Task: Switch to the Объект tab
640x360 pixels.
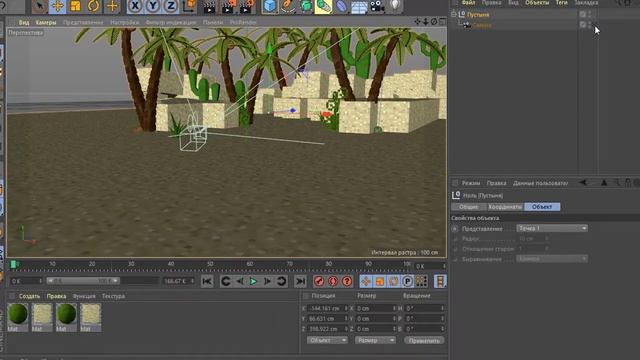Action: (542, 207)
